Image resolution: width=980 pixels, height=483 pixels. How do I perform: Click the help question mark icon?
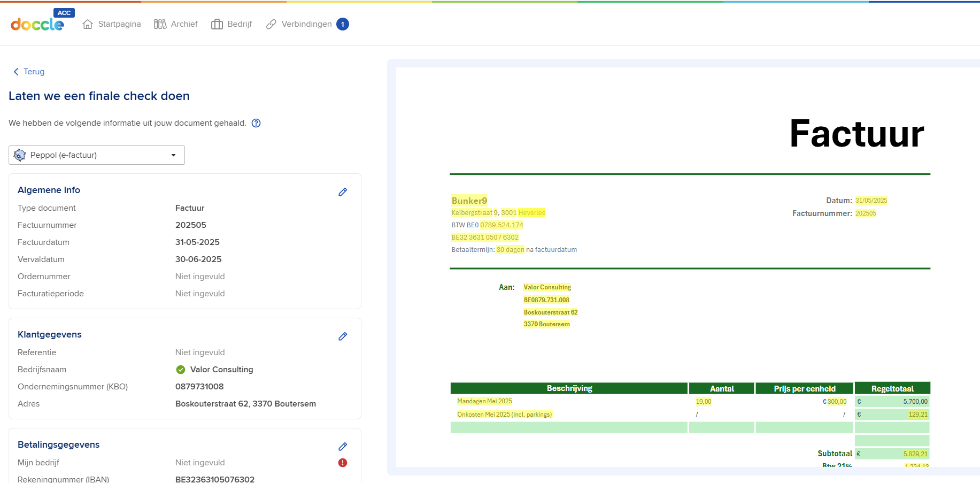256,123
